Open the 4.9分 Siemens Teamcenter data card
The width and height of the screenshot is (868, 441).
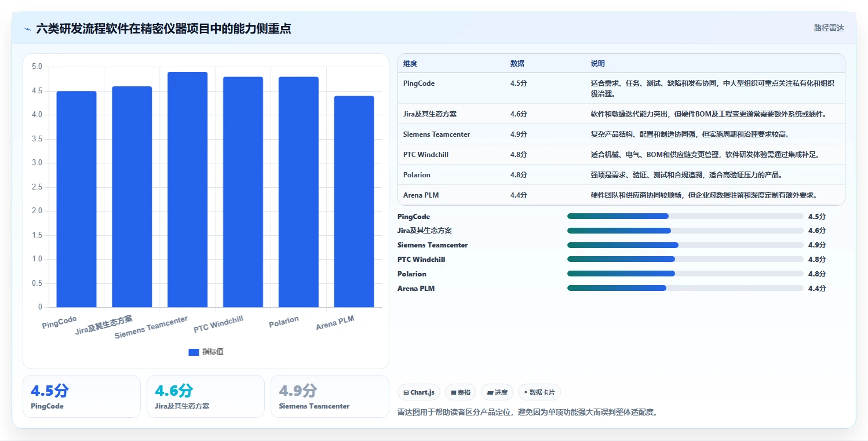[330, 396]
